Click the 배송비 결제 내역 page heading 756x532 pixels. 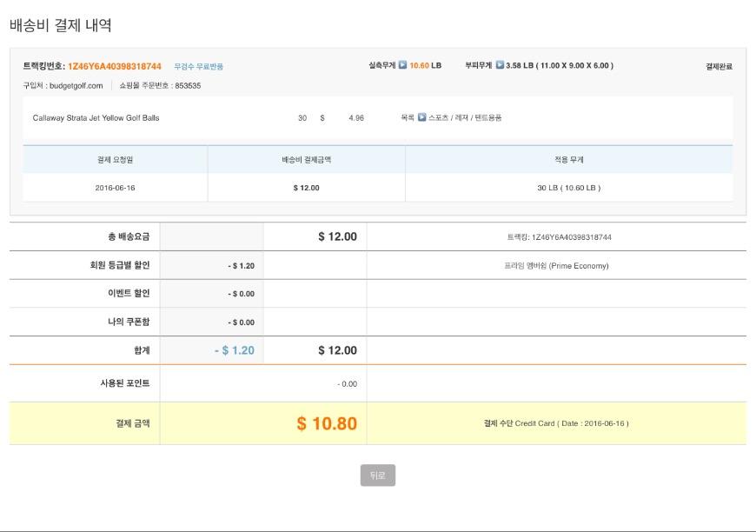pyautogui.click(x=61, y=25)
